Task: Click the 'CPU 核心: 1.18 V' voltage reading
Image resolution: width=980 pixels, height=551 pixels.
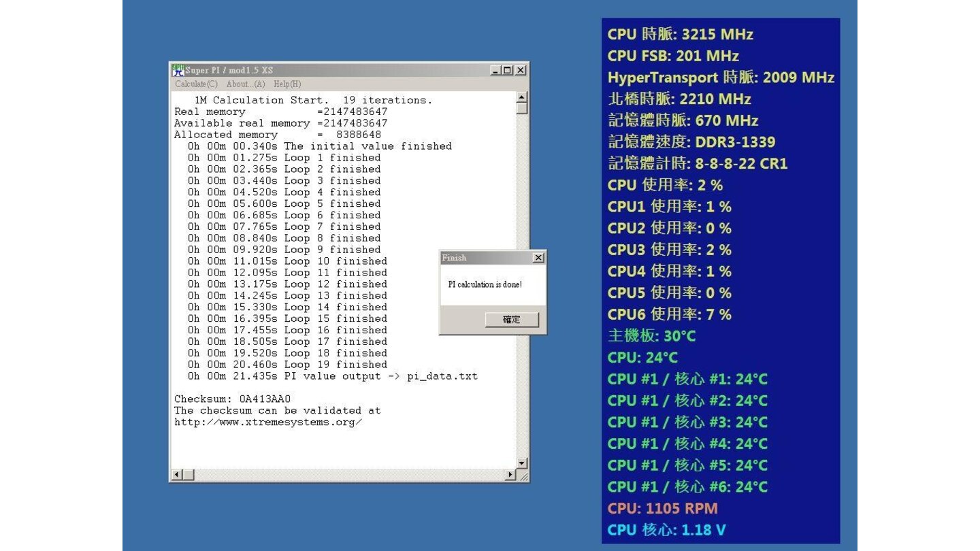Action: [666, 530]
